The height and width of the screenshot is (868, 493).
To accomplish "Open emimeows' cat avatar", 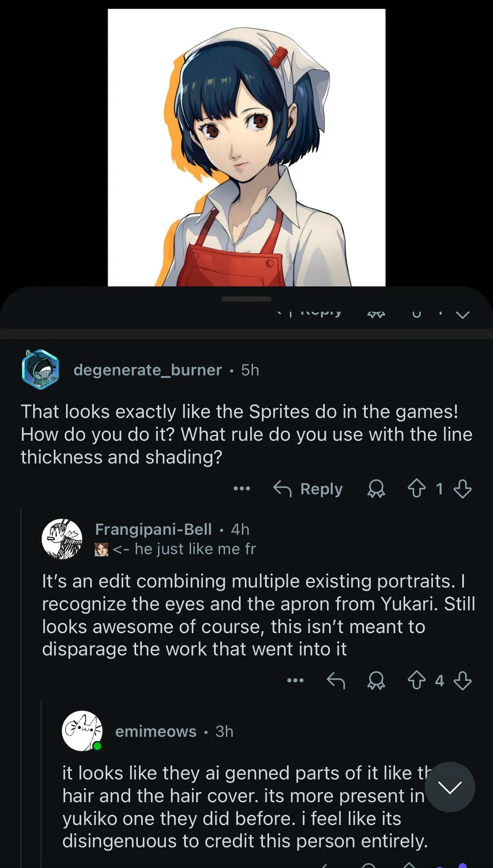I will (x=82, y=731).
